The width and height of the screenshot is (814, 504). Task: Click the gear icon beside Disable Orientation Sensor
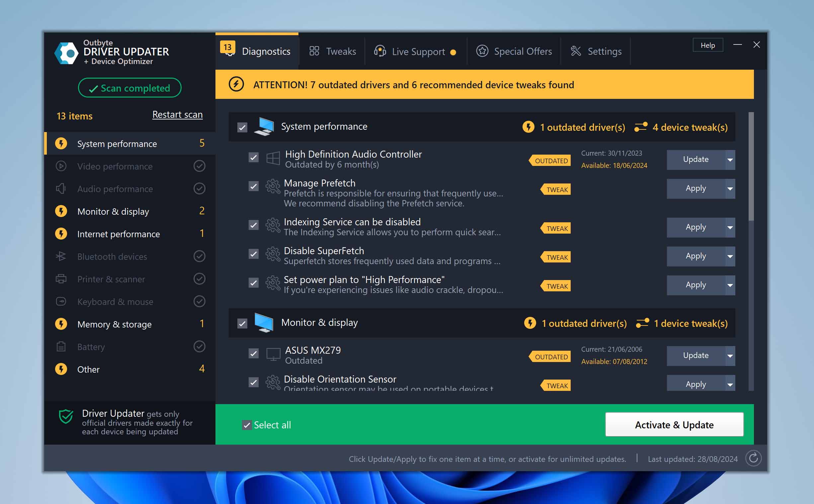273,382
